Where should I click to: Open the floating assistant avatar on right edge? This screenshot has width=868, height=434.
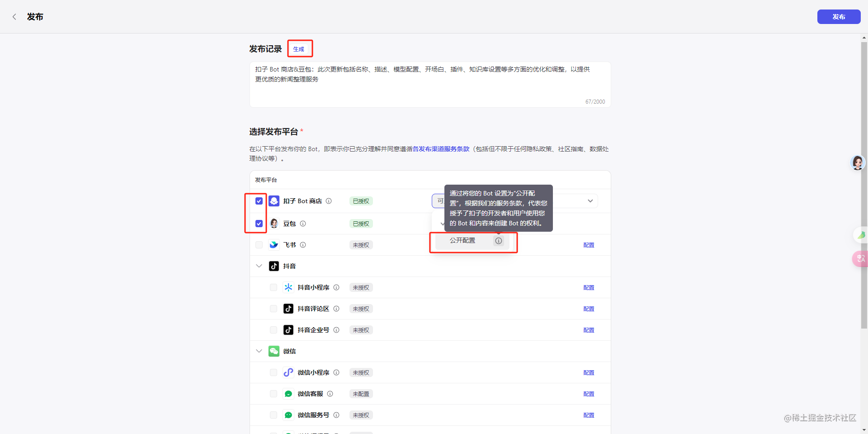point(858,162)
